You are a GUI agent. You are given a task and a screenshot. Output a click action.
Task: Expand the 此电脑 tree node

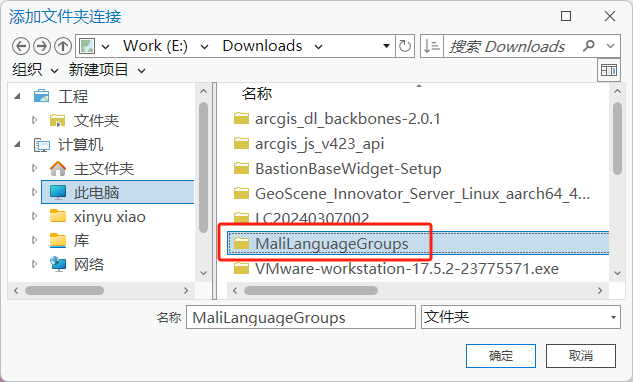click(x=34, y=193)
